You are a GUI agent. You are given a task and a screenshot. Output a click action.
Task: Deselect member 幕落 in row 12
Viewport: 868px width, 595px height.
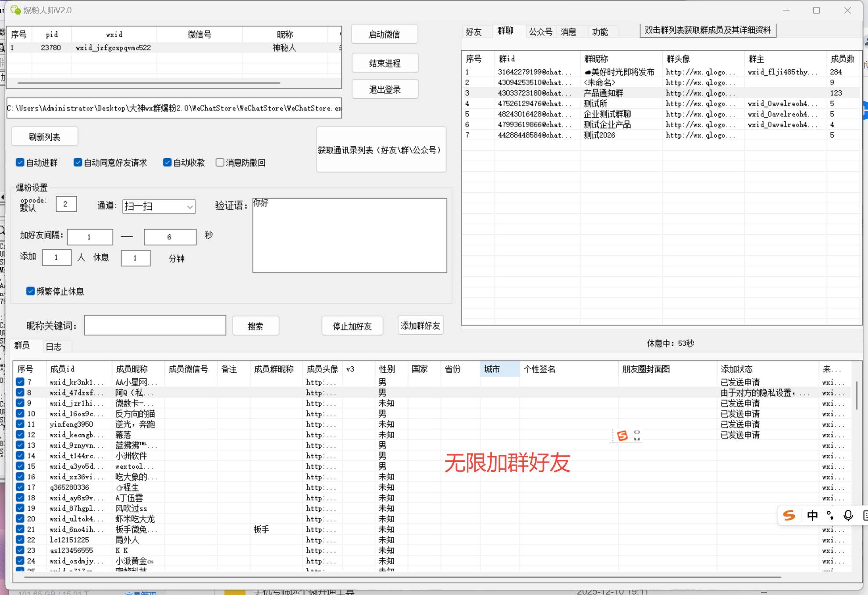[20, 435]
